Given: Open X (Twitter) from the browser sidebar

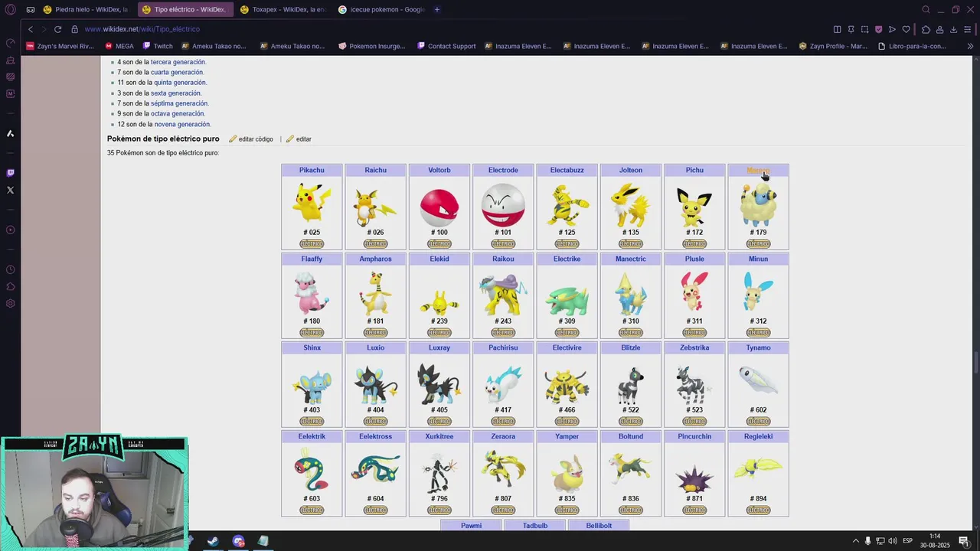Looking at the screenshot, I should tap(10, 190).
